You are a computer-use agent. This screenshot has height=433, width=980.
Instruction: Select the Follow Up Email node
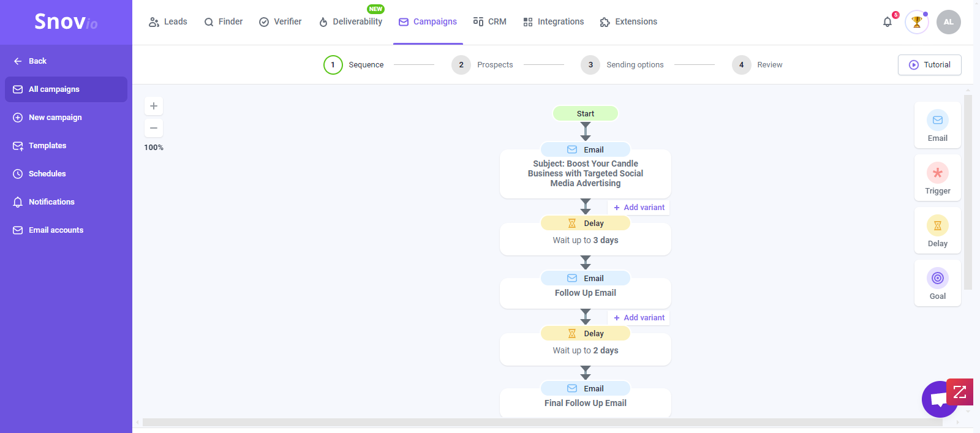tap(585, 293)
